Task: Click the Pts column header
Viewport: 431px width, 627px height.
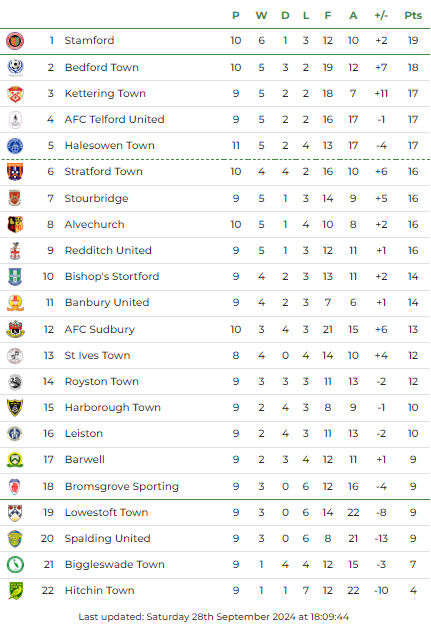Action: [413, 16]
